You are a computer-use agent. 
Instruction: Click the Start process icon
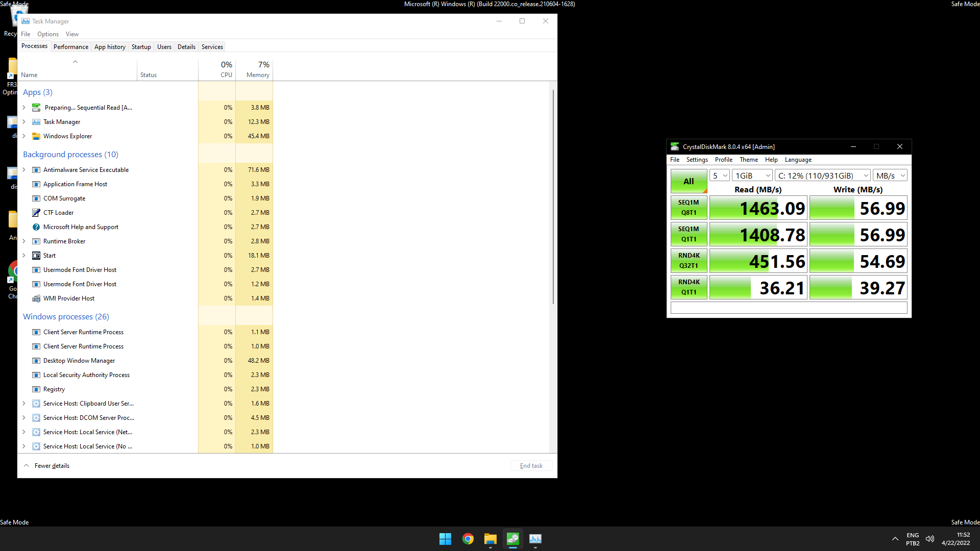coord(36,256)
